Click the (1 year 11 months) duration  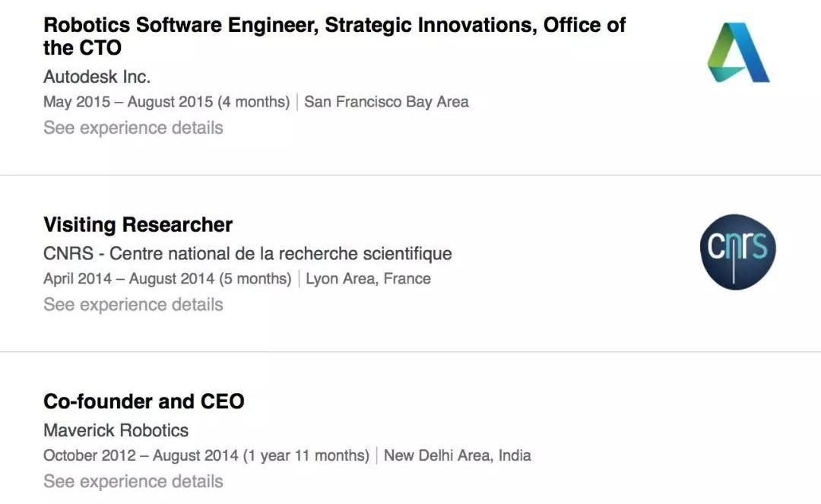pyautogui.click(x=306, y=456)
